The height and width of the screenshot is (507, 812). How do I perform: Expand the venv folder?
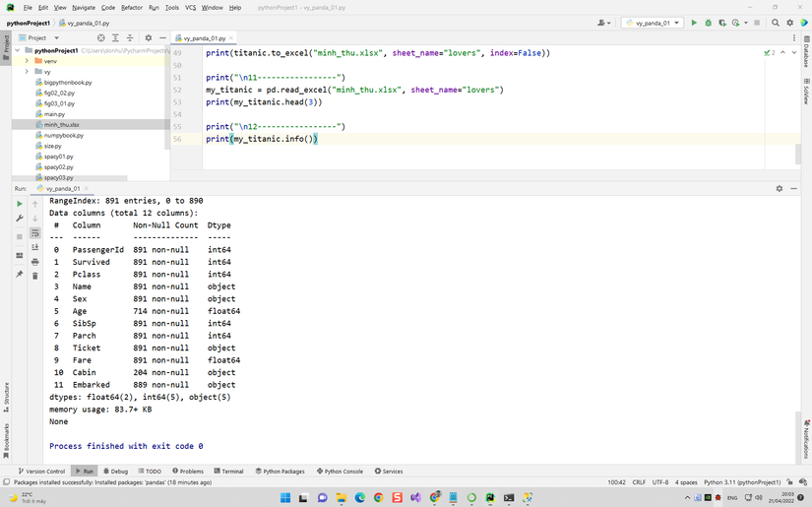27,61
